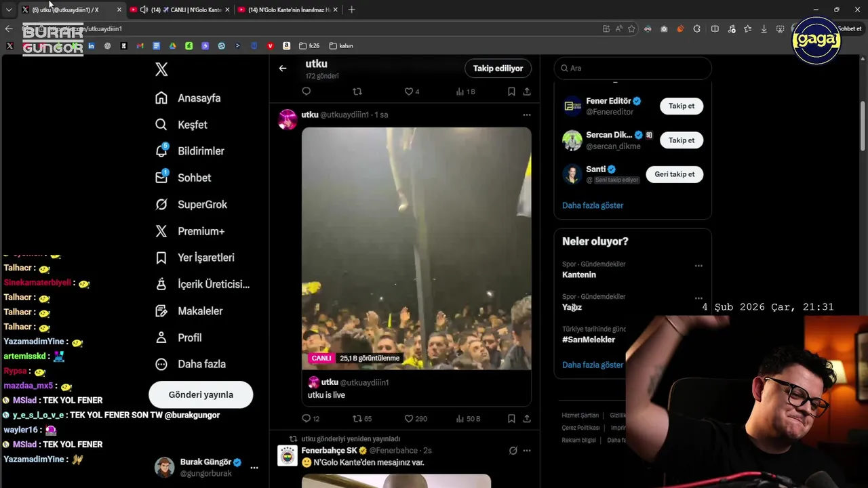Open the Amazon bookmark
868x488 pixels.
286,46
